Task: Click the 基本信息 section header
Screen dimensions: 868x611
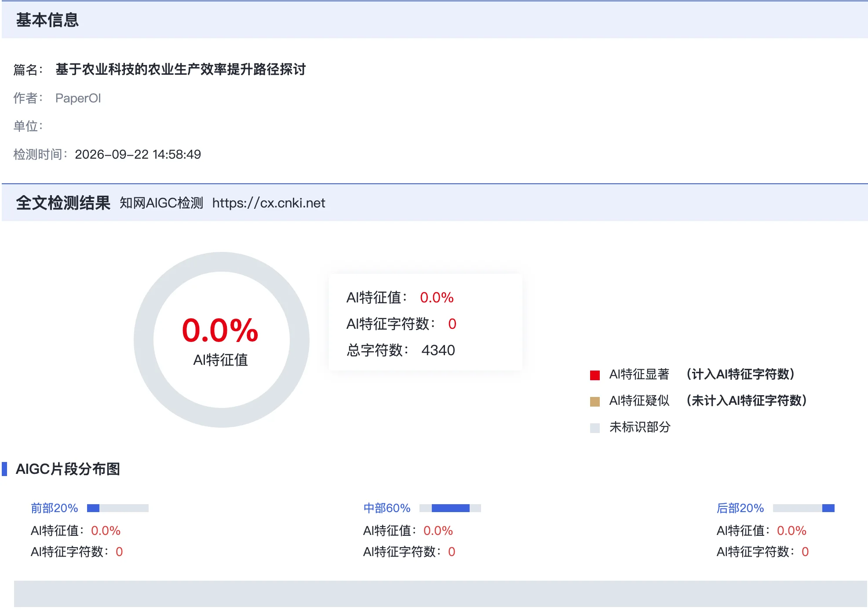Action: (47, 20)
